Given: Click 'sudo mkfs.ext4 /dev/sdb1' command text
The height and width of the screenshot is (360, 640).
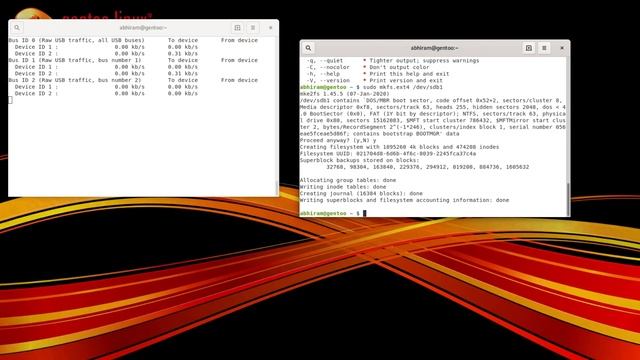Looking at the screenshot, I should [403, 87].
